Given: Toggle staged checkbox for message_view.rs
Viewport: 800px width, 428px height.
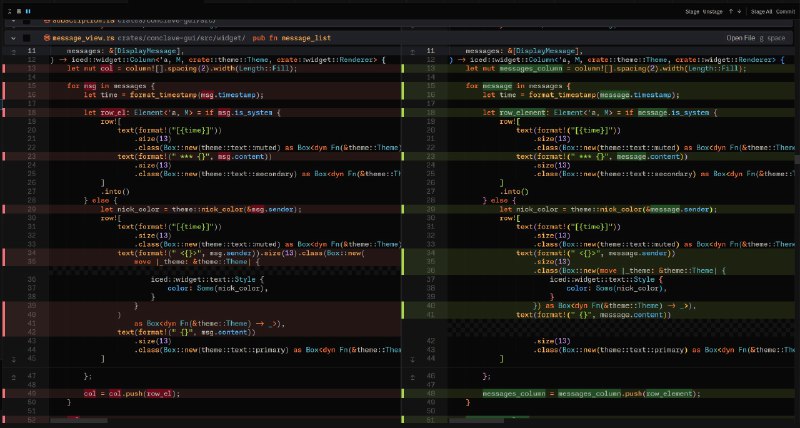Looking at the screenshot, I should pyautogui.click(x=28, y=37).
